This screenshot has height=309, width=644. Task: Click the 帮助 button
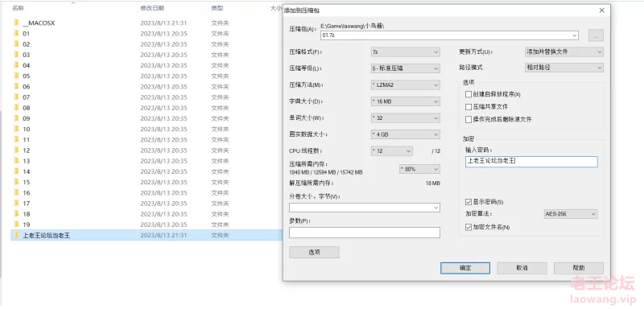[x=578, y=268]
